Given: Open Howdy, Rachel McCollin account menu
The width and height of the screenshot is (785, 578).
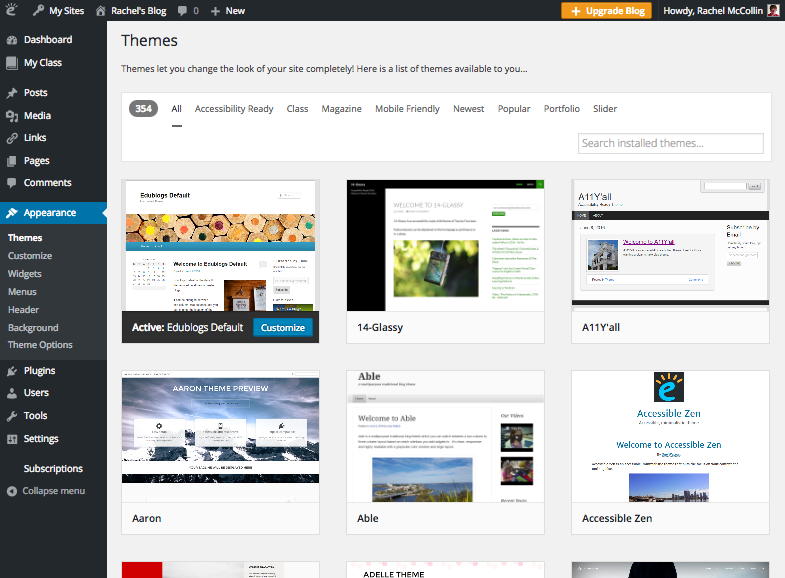Looking at the screenshot, I should (x=721, y=11).
